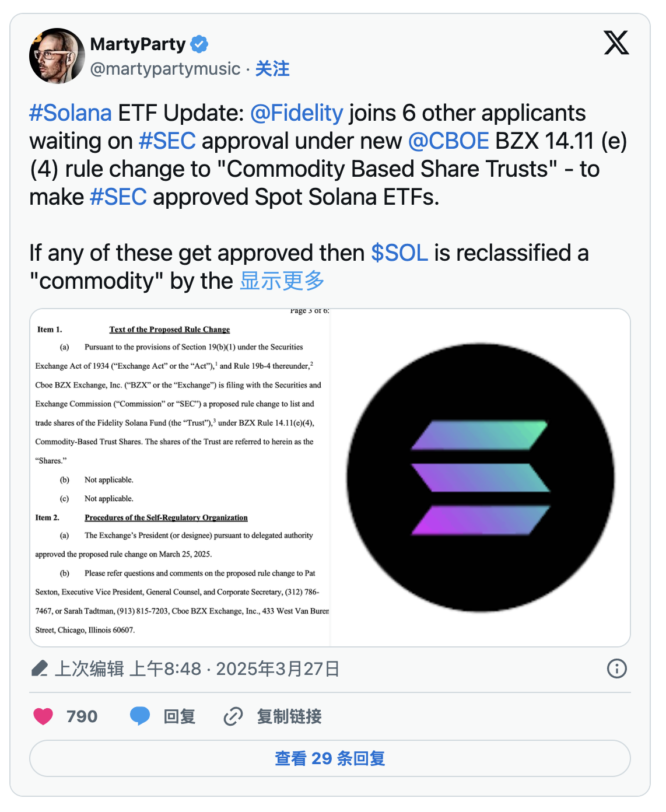Open the #Solana hashtag link
666x812 pixels.
click(x=70, y=113)
